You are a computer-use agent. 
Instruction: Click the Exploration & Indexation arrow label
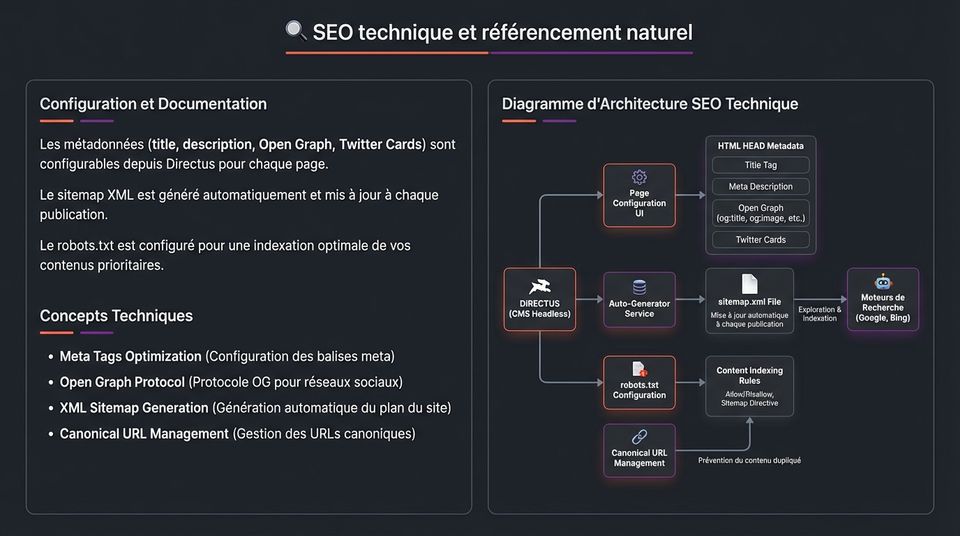pyautogui.click(x=819, y=314)
